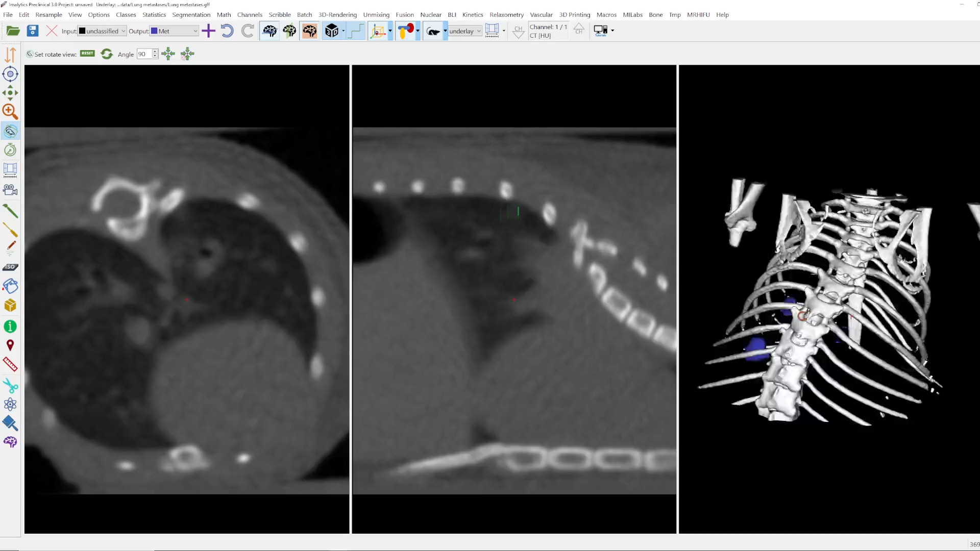Screen dimensions: 980x551
Task: Switch to the next channel with CH up arrow
Action: tap(579, 29)
